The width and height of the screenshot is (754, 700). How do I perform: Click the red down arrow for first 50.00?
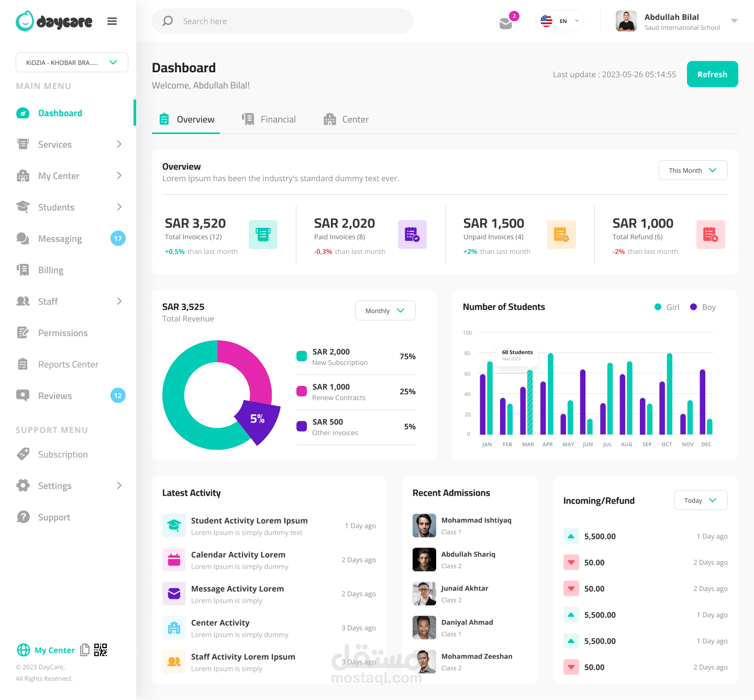tap(571, 562)
